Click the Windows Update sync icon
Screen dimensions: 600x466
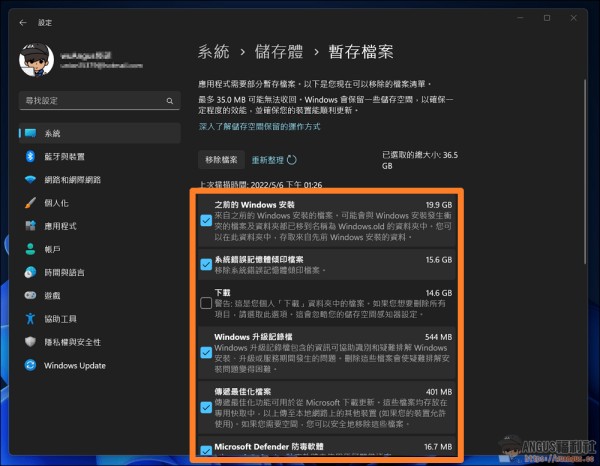tap(30, 365)
